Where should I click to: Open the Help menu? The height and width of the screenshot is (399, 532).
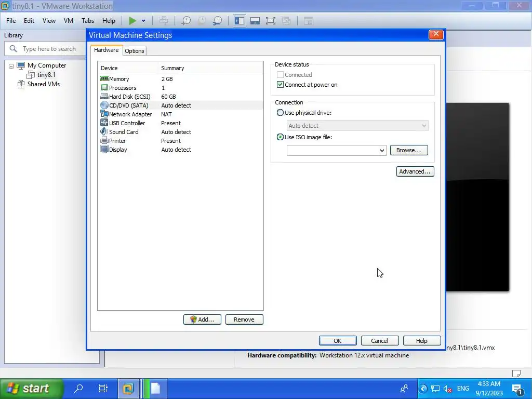point(109,21)
